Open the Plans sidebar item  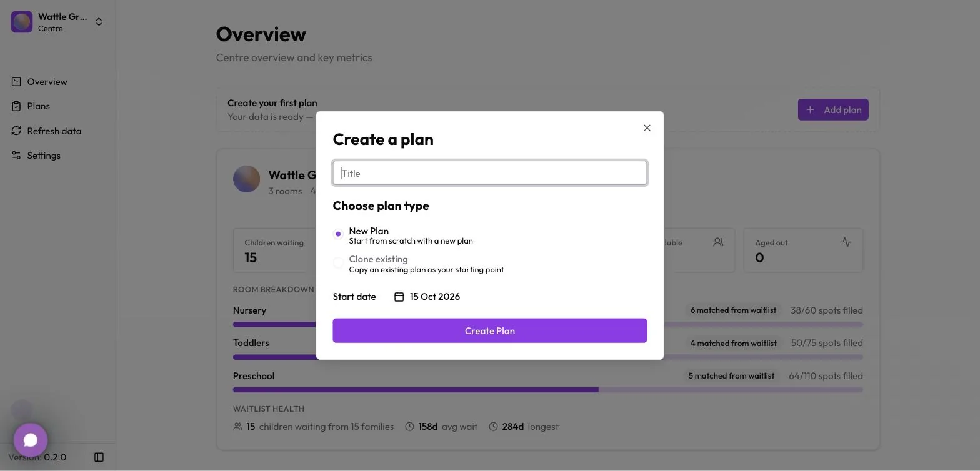click(x=38, y=106)
